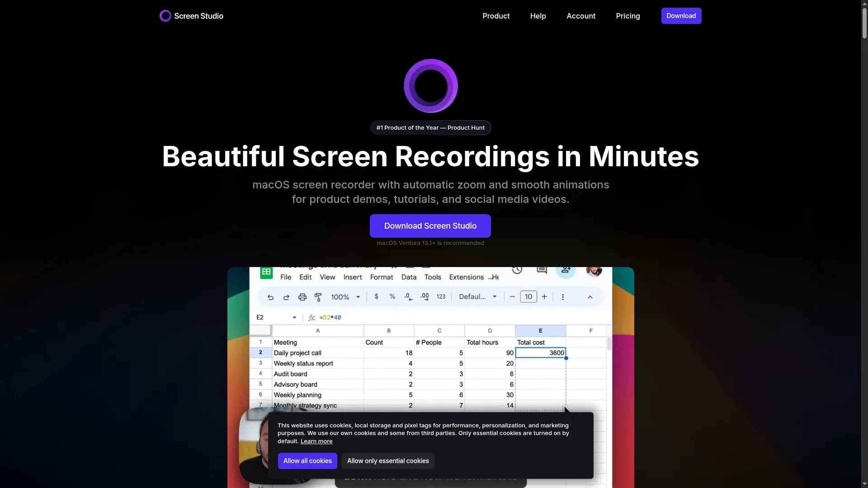
Task: Select column A header
Action: (x=318, y=331)
